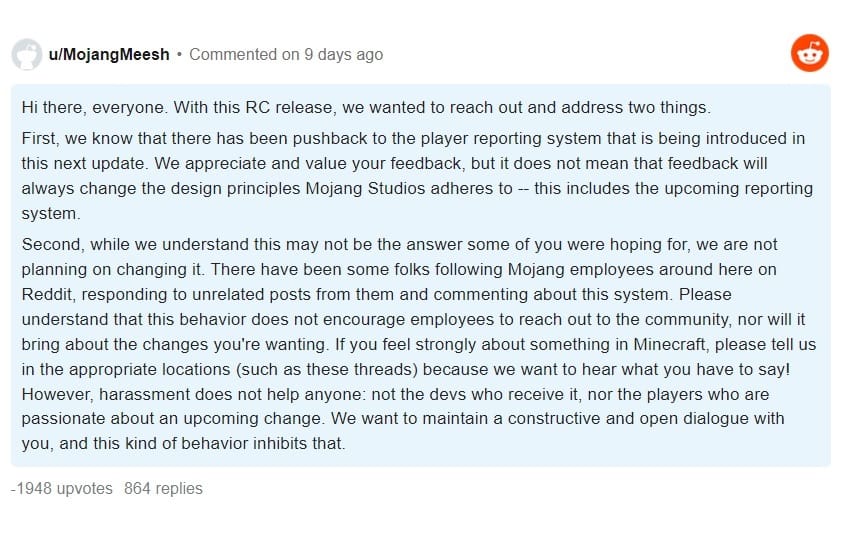Viewport: 842px width, 539px height.
Task: Open the u/MojangMeesh profile link
Action: pos(109,54)
